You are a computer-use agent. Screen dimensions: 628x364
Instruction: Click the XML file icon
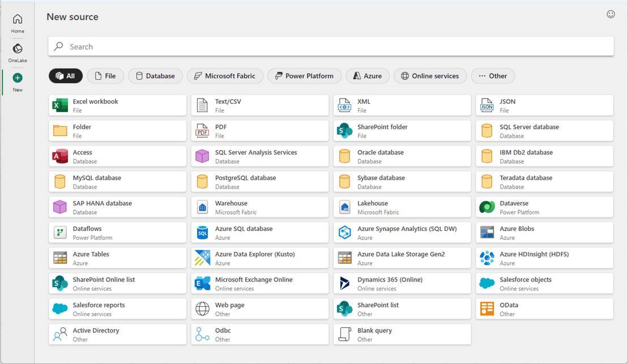point(344,105)
